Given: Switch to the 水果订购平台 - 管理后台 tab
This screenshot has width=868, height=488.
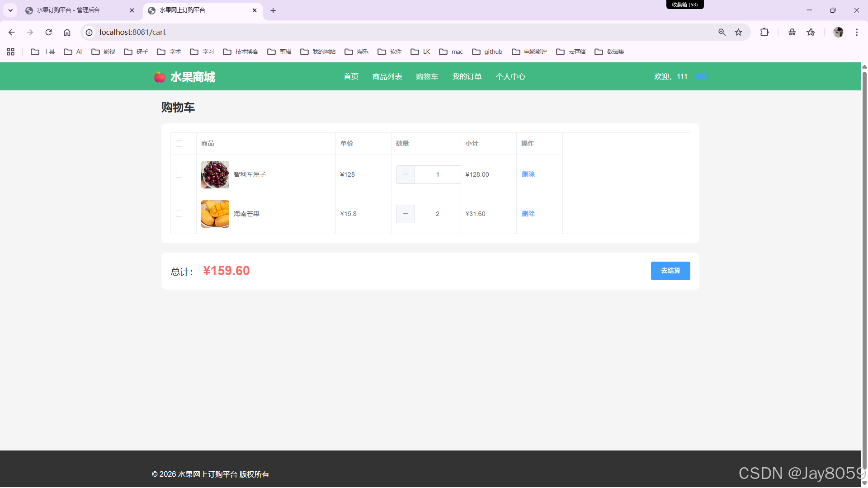Looking at the screenshot, I should pos(68,10).
